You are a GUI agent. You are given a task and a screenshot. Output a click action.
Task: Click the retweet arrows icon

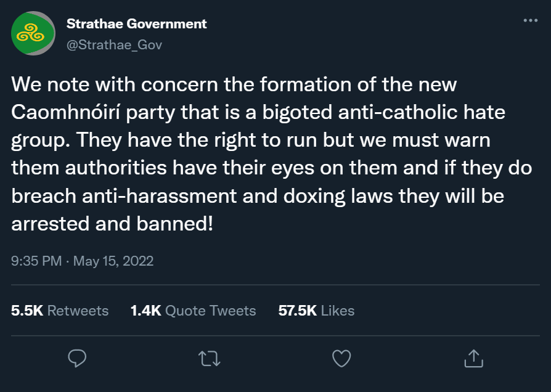pos(209,357)
